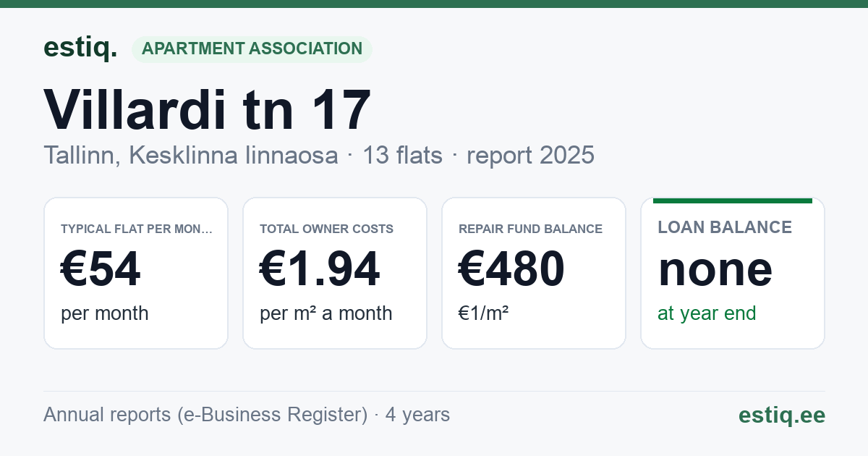This screenshot has width=868, height=456.
Task: Click the REPAIR FUND BALANCE label
Action: [x=531, y=229]
